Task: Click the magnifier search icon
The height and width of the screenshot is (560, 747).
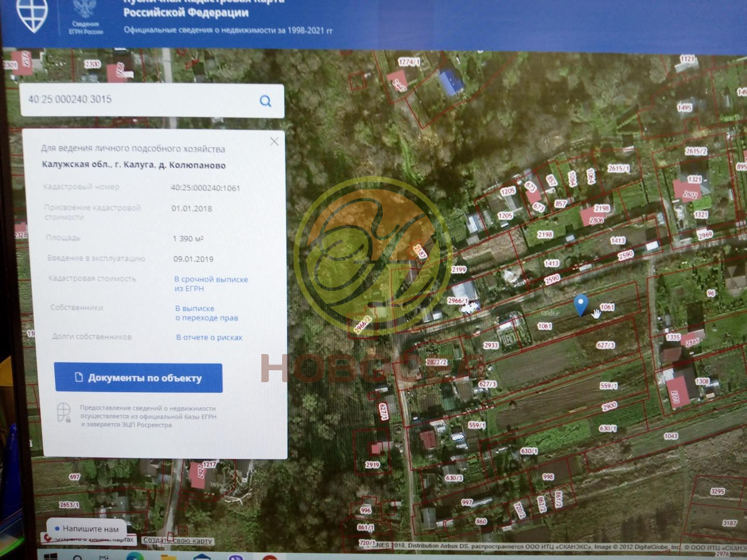Action: click(266, 101)
